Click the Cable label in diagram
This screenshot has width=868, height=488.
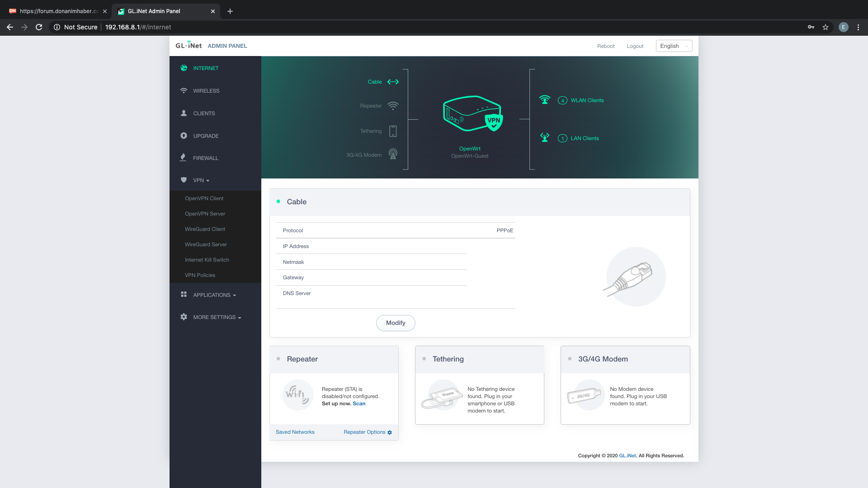[x=375, y=82]
